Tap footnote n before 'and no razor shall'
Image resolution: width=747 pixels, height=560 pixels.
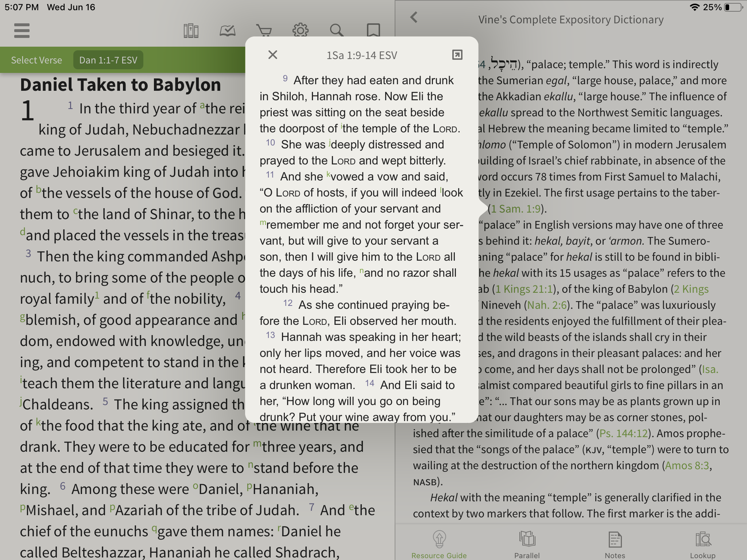point(361,271)
